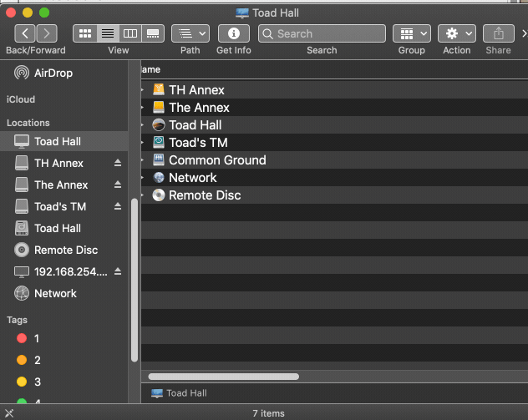Switch to gallery view
The width and height of the screenshot is (528, 420).
(153, 33)
